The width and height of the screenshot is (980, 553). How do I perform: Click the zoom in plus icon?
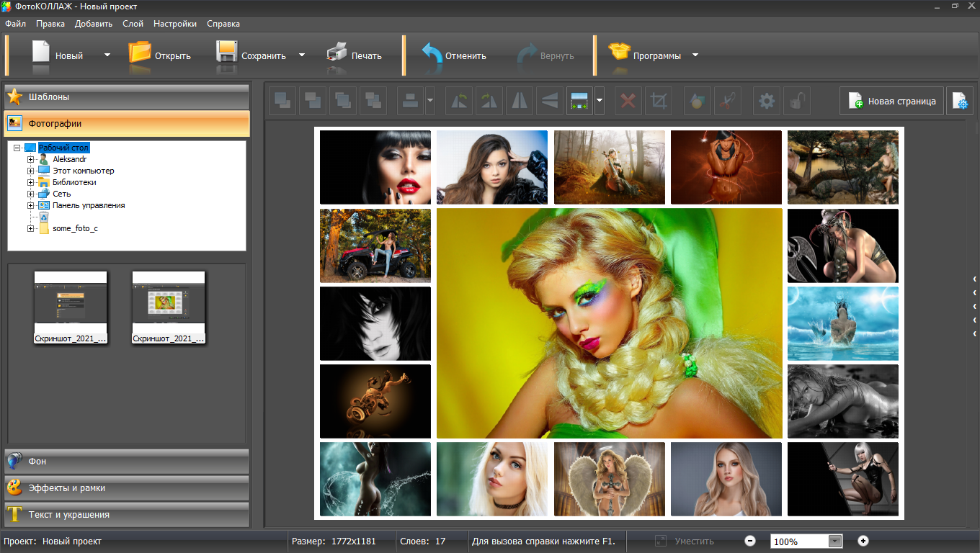pyautogui.click(x=863, y=541)
